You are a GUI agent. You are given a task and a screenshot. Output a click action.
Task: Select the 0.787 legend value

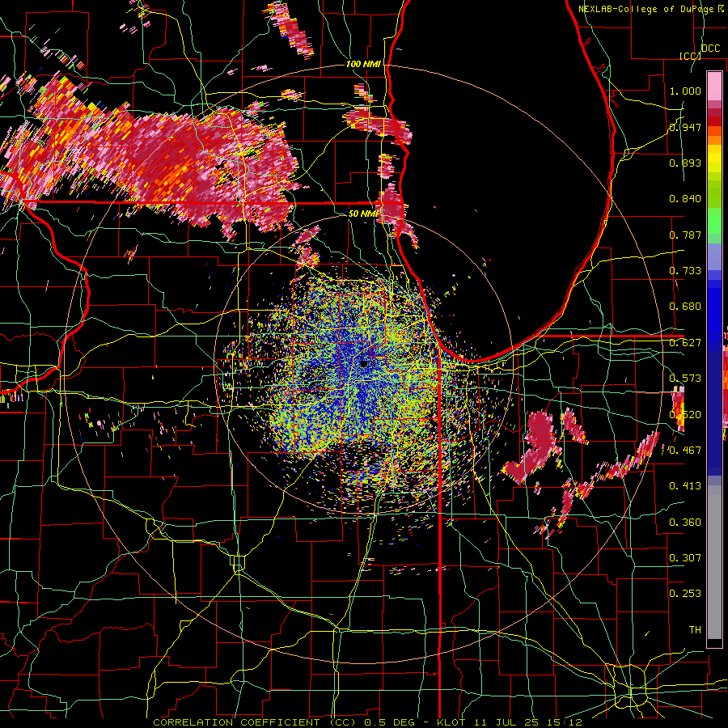click(x=685, y=235)
